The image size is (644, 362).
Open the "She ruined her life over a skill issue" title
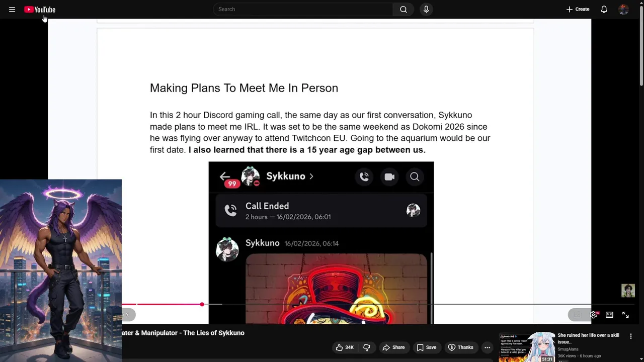click(x=588, y=338)
